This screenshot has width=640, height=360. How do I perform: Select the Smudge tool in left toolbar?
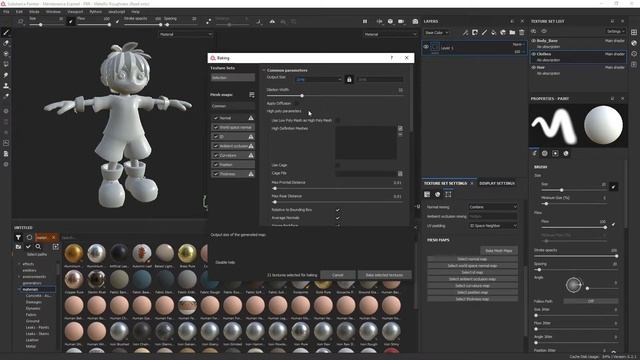[x=6, y=75]
